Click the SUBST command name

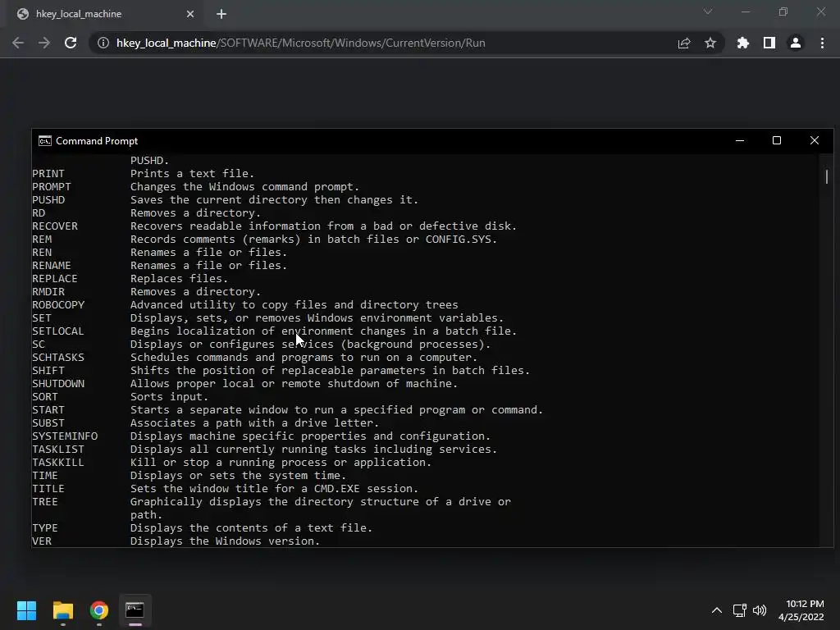[x=48, y=423]
